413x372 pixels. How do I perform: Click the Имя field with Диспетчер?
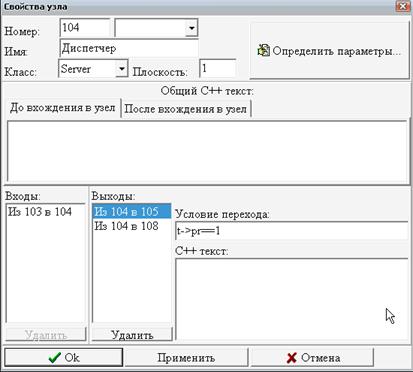(129, 48)
